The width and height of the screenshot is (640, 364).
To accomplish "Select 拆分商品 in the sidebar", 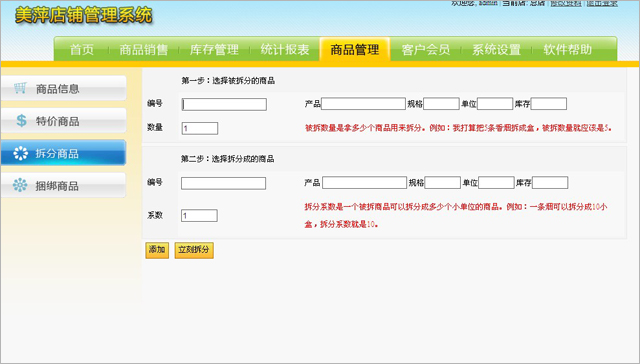I will [63, 153].
